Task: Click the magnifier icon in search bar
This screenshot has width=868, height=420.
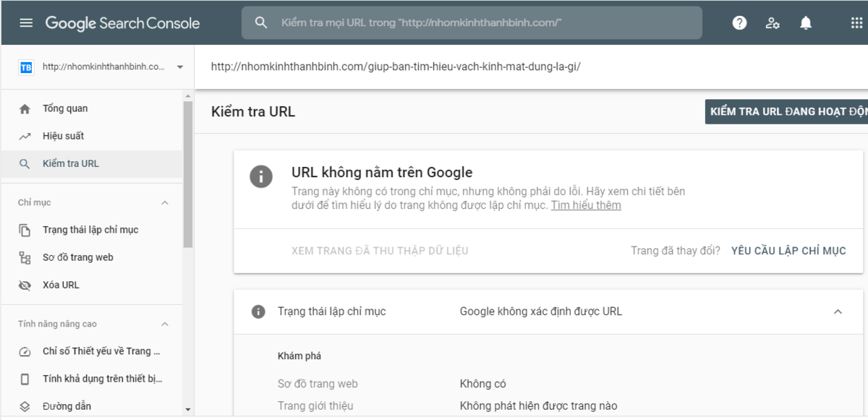Action: coord(261,23)
